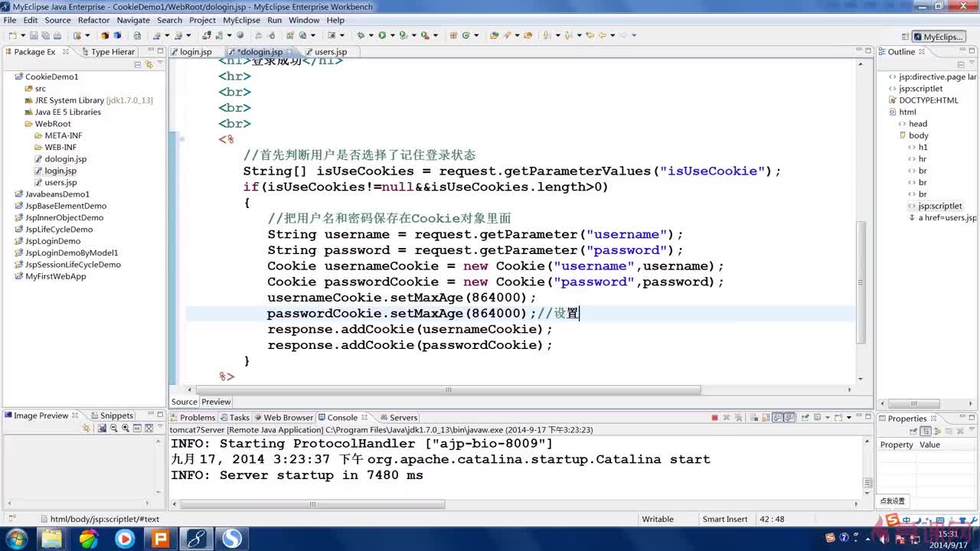980x551 pixels.
Task: Click the editor horizontal scrollbar thumb
Action: point(448,390)
